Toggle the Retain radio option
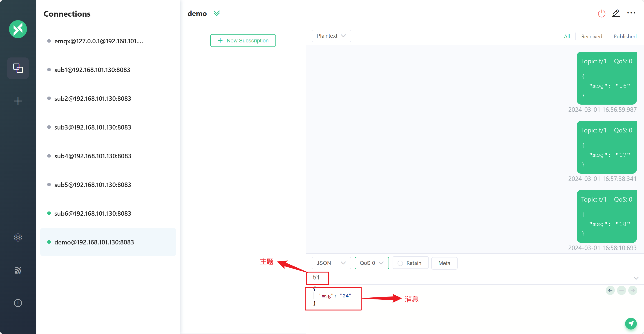 [400, 263]
